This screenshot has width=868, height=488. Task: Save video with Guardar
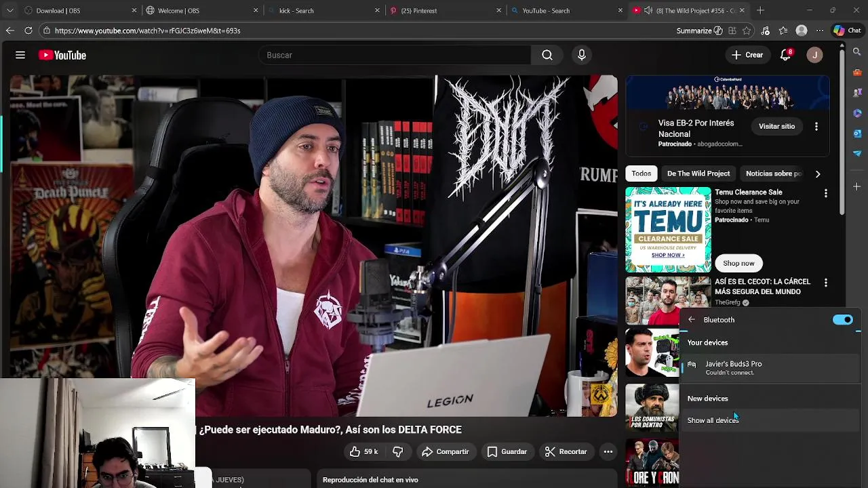click(x=507, y=451)
